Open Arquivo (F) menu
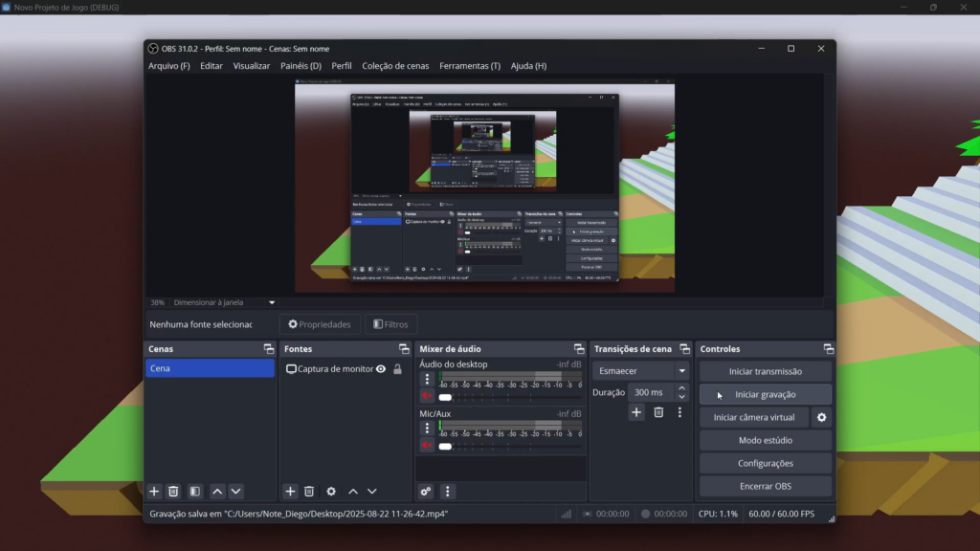Viewport: 980px width, 551px height. (x=168, y=66)
